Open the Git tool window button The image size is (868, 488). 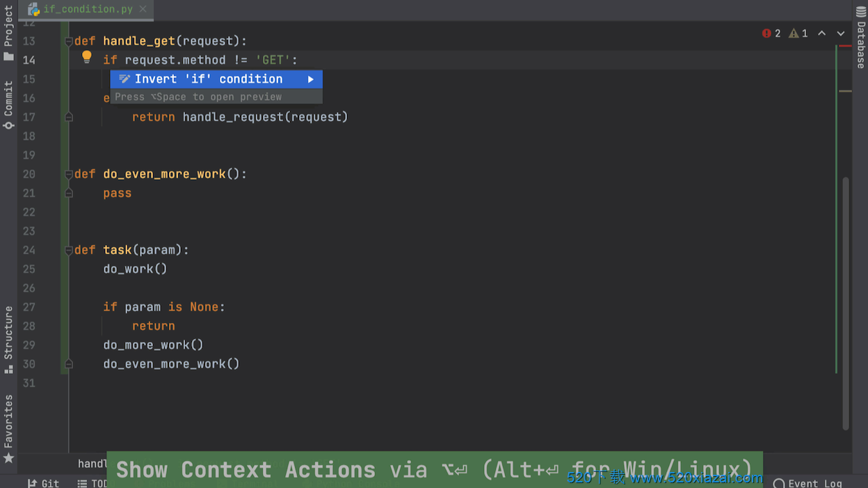coord(43,483)
